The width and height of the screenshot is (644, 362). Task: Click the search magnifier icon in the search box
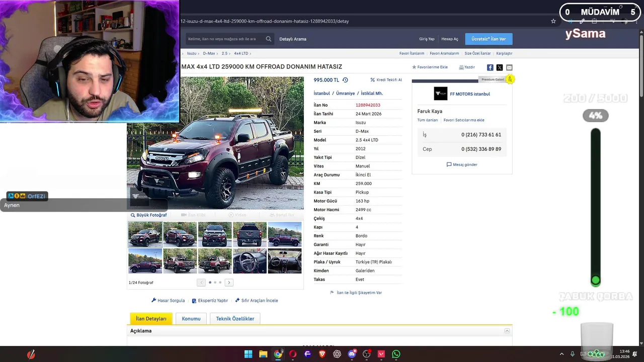(269, 39)
